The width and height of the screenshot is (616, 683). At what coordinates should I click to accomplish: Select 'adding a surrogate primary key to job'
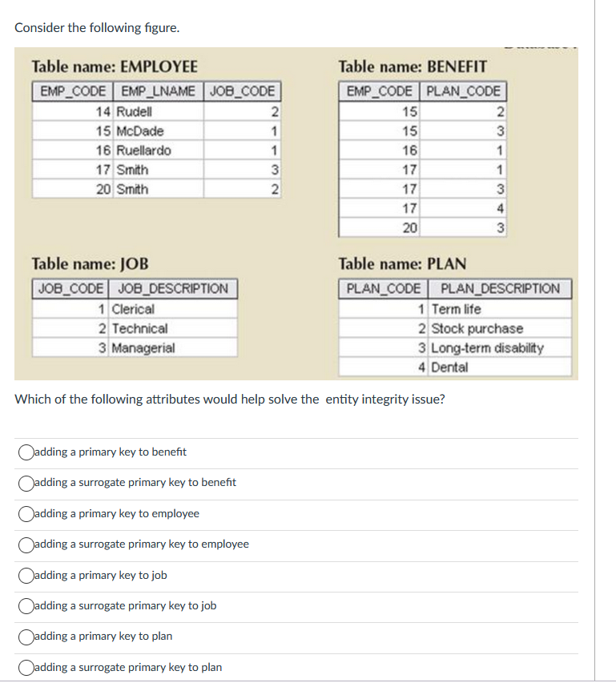(25, 605)
